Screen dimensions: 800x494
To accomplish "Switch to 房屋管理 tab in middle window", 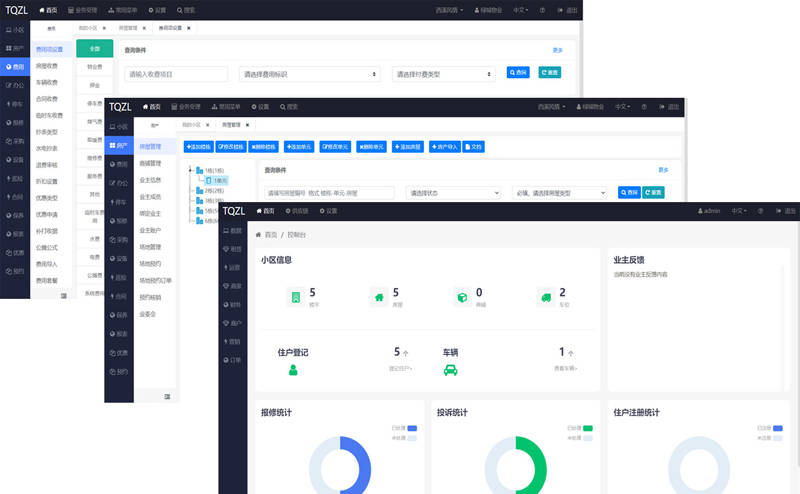I will [x=231, y=125].
